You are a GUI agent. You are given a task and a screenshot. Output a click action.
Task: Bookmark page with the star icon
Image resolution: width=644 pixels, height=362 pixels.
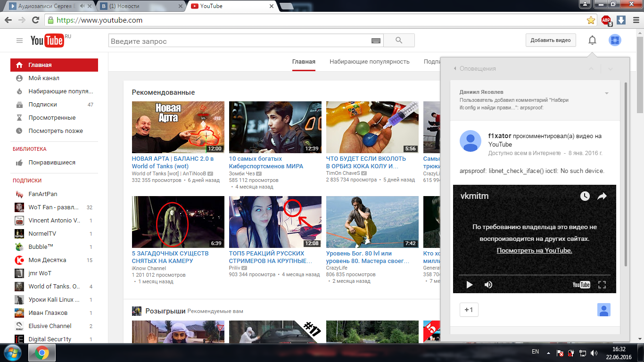591,20
